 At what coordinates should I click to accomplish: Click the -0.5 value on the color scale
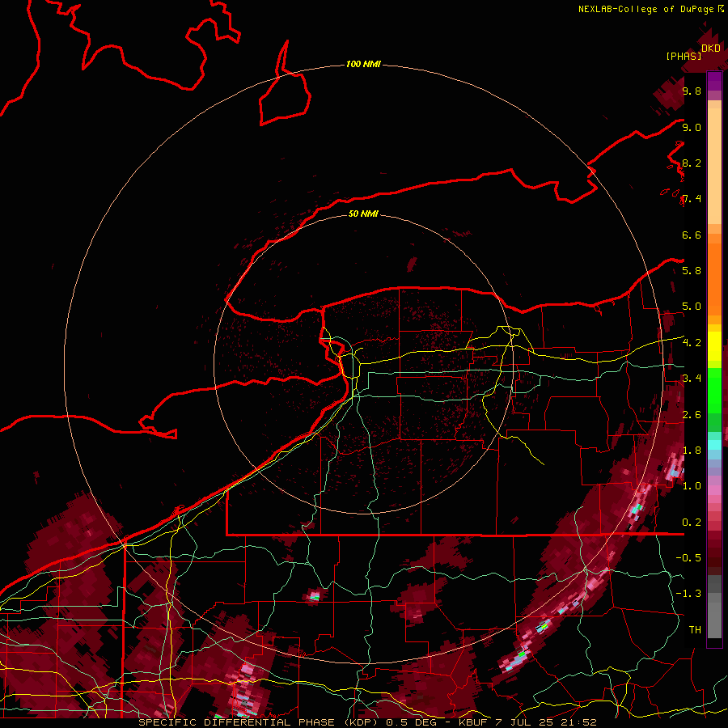coord(688,557)
